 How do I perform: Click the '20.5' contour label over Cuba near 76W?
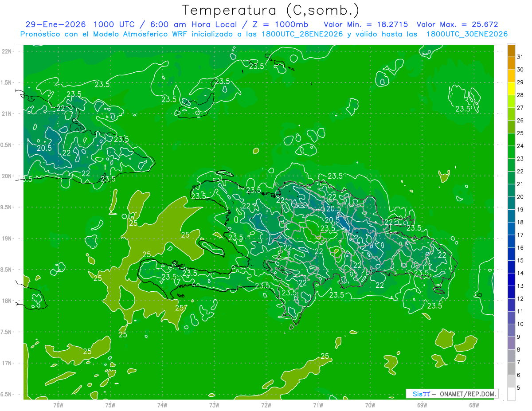click(x=44, y=148)
